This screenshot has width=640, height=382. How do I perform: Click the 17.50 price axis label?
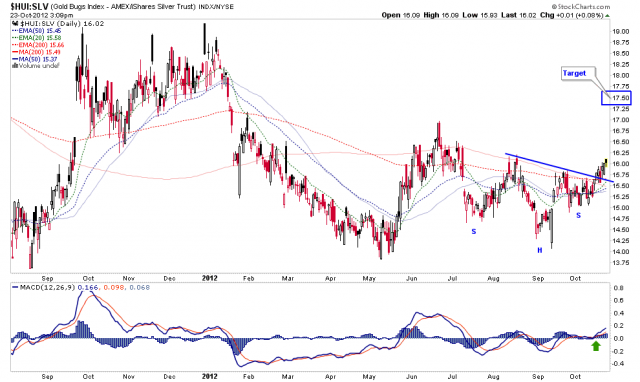[620, 98]
